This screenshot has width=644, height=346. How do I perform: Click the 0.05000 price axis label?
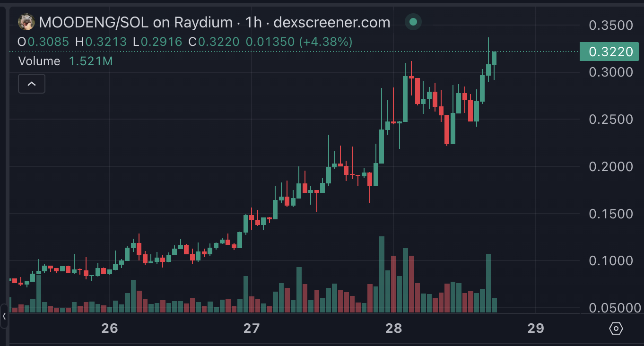point(615,308)
